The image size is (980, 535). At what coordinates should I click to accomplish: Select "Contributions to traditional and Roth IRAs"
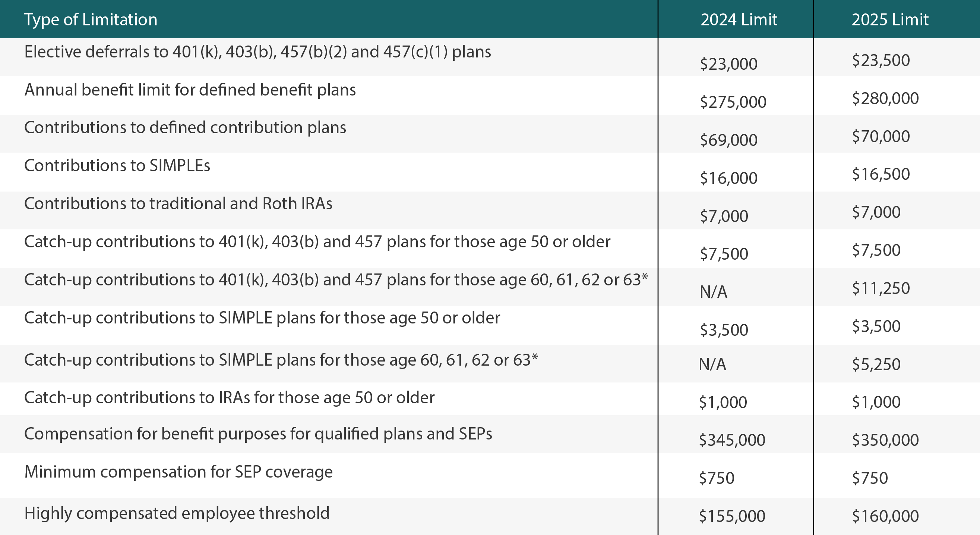tap(178, 204)
